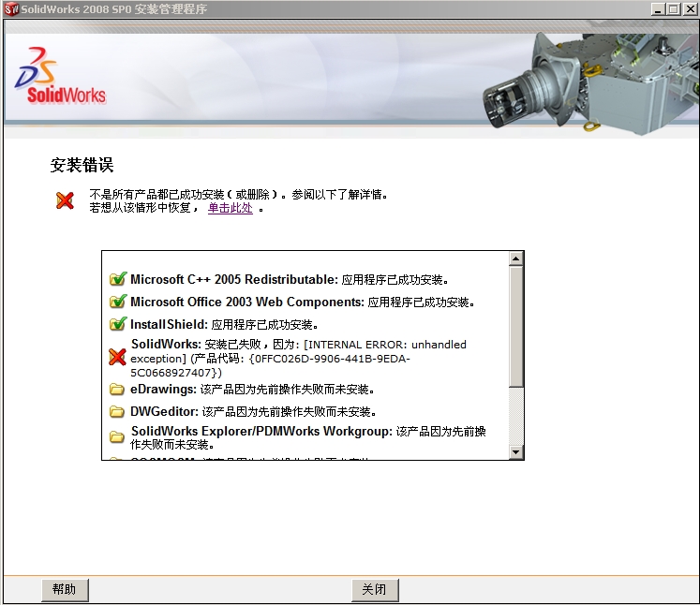This screenshot has width=700, height=605.
Task: Click the large red X error icon under 安装错误
Action: click(66, 200)
